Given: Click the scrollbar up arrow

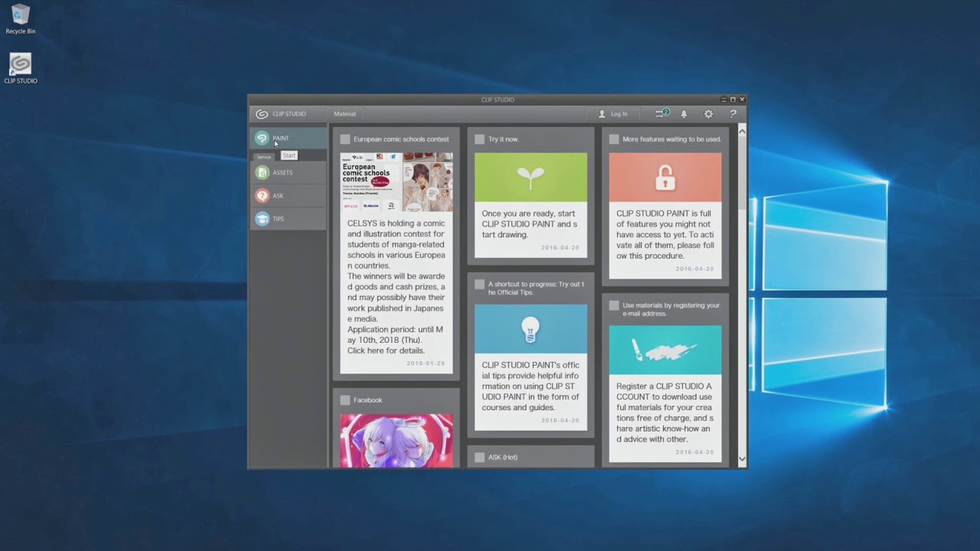Looking at the screenshot, I should 742,132.
